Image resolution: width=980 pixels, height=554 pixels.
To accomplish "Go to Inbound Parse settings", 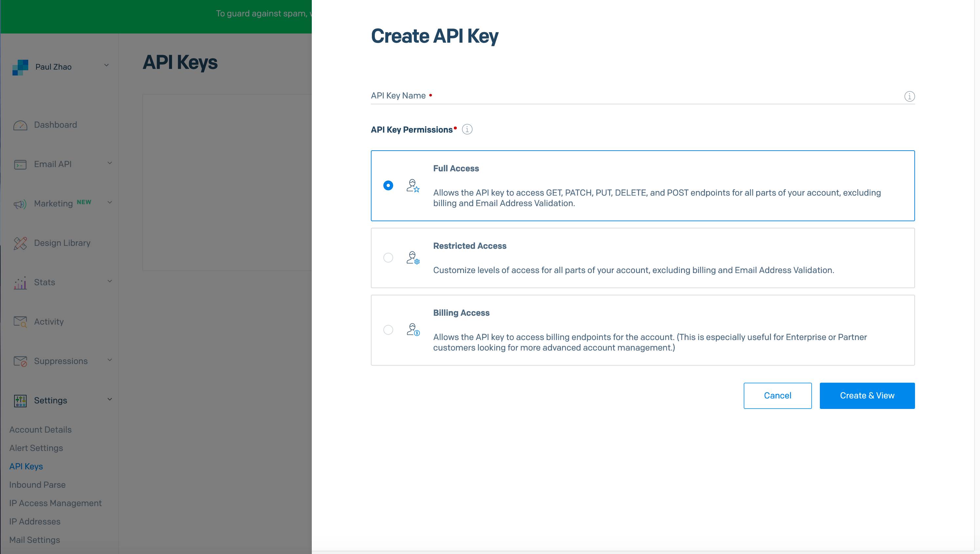I will click(x=37, y=485).
